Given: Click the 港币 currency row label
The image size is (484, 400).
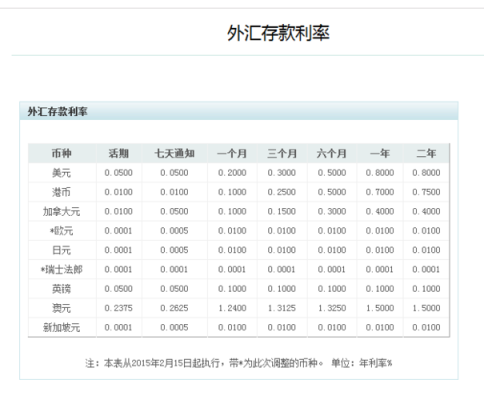Looking at the screenshot, I should coord(62,192).
